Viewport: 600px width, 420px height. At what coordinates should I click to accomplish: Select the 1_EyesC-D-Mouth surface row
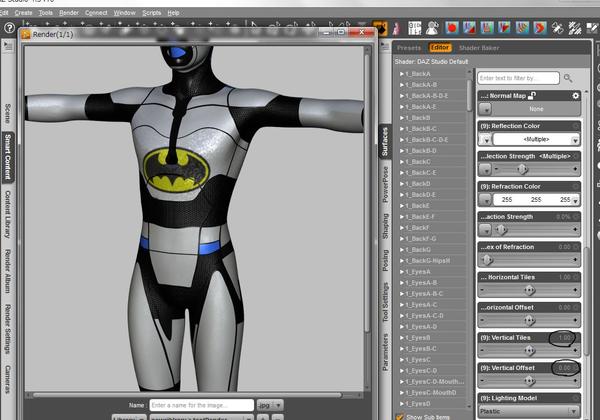pos(434,382)
